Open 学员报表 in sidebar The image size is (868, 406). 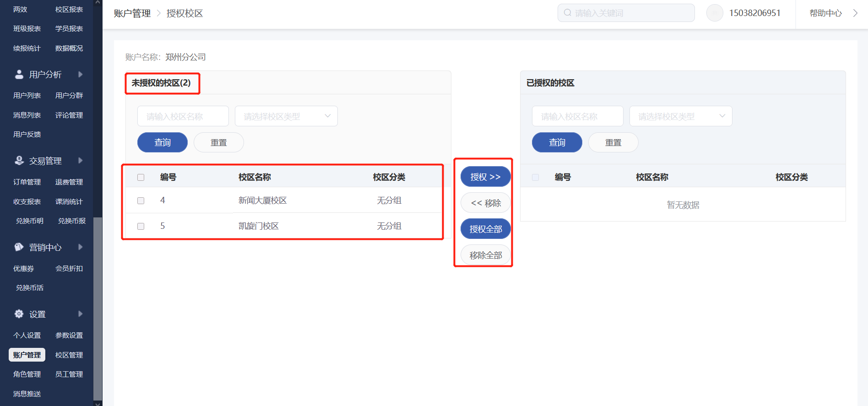coord(69,28)
